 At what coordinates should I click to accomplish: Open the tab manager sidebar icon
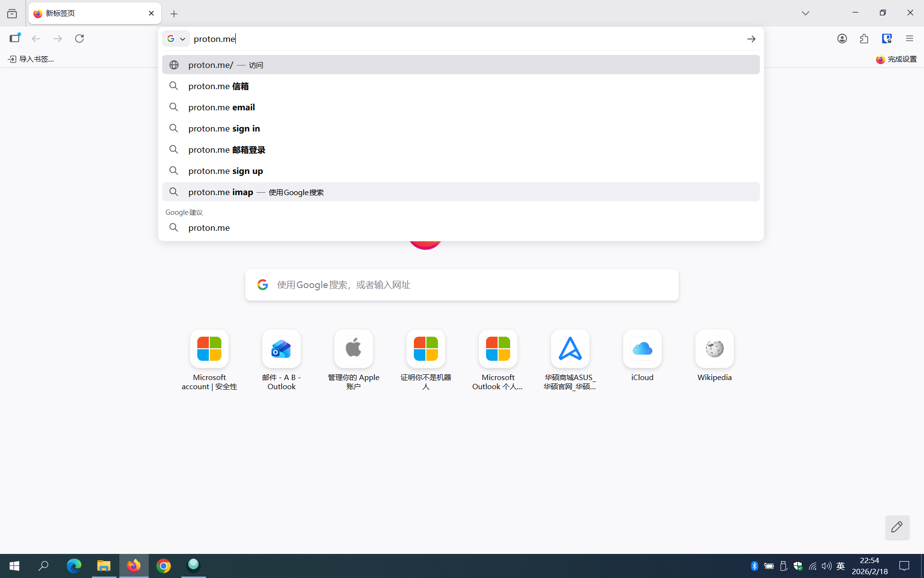(x=15, y=39)
